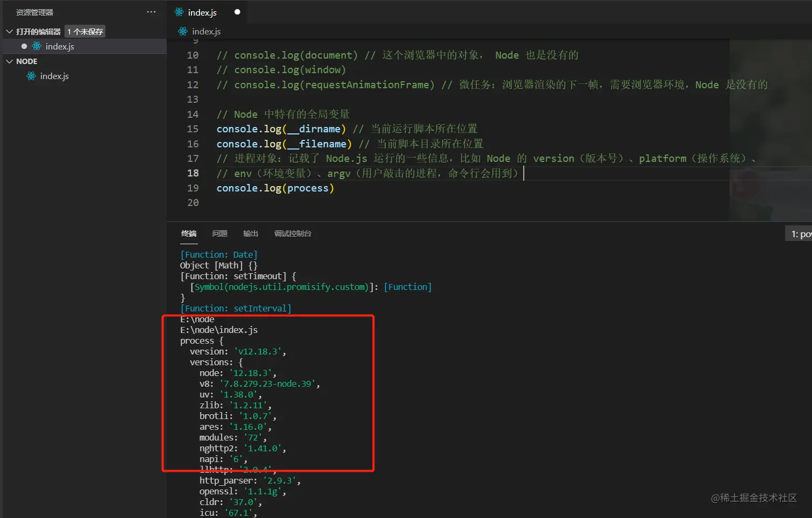The image size is (812, 518).
Task: Click line number 19 in the gutter
Action: point(193,188)
